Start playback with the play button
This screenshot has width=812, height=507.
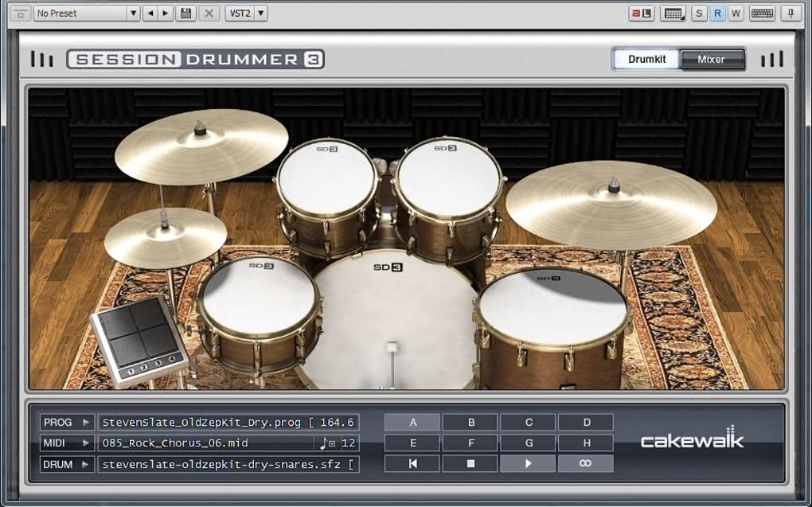tap(528, 463)
